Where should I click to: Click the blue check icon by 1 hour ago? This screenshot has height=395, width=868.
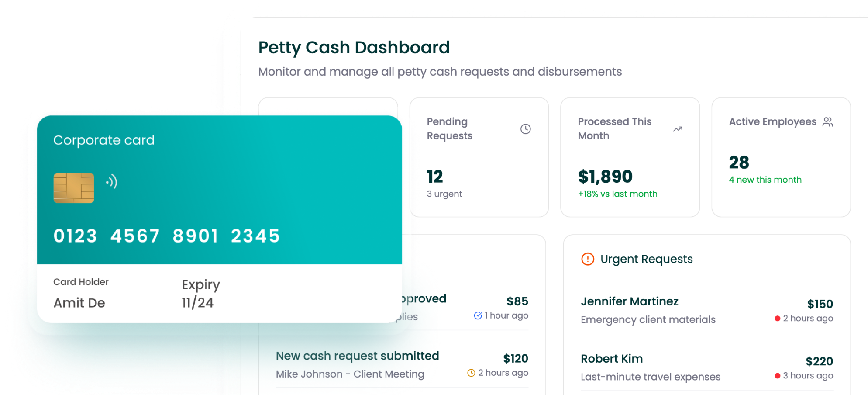click(478, 315)
